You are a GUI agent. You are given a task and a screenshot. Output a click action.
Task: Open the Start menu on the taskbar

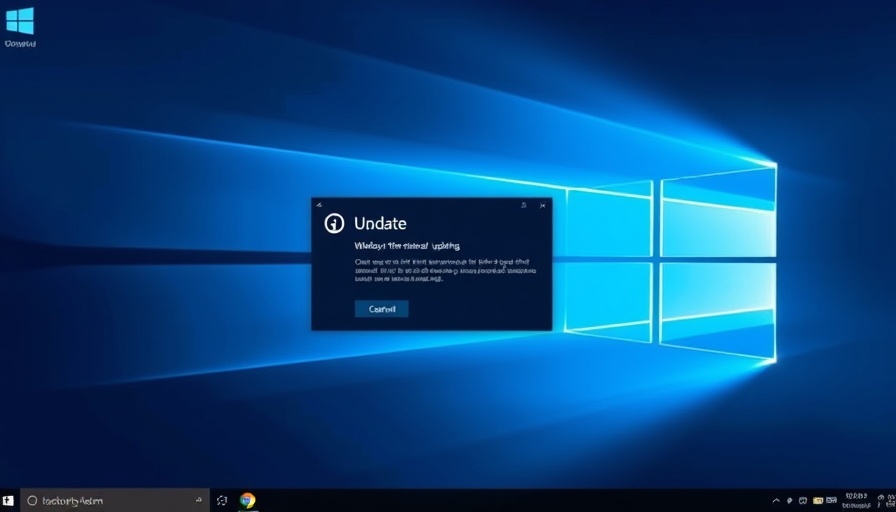(9, 501)
